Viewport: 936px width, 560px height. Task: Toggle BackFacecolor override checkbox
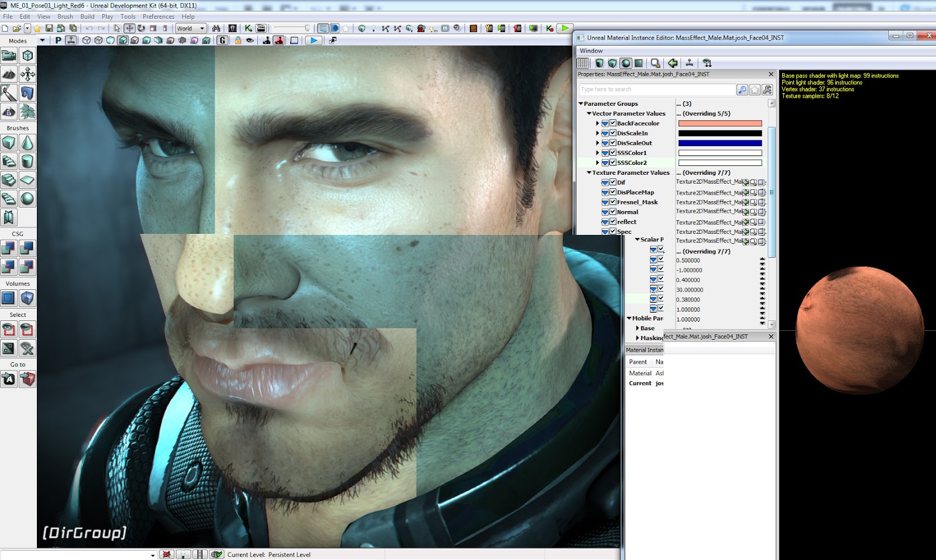click(613, 123)
